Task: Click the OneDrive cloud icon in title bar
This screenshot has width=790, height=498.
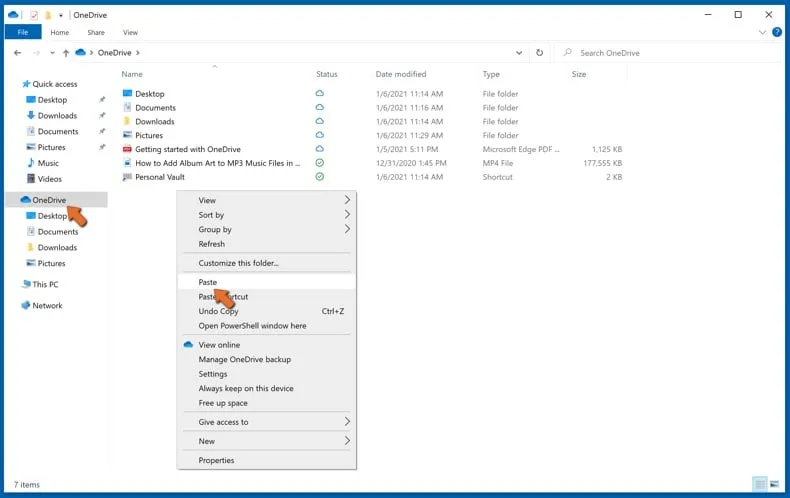Action: 13,15
